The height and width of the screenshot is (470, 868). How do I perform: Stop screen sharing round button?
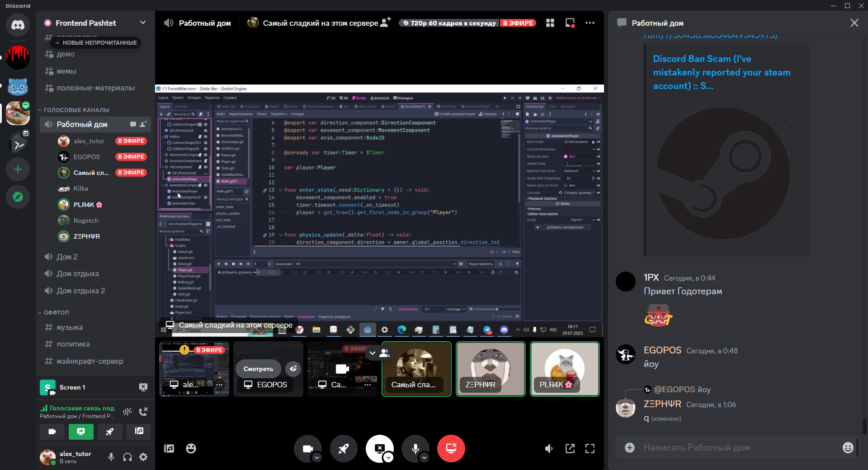379,448
